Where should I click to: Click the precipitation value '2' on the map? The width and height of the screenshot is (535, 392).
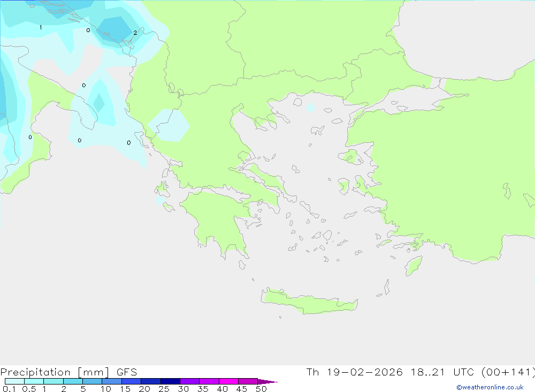click(135, 33)
